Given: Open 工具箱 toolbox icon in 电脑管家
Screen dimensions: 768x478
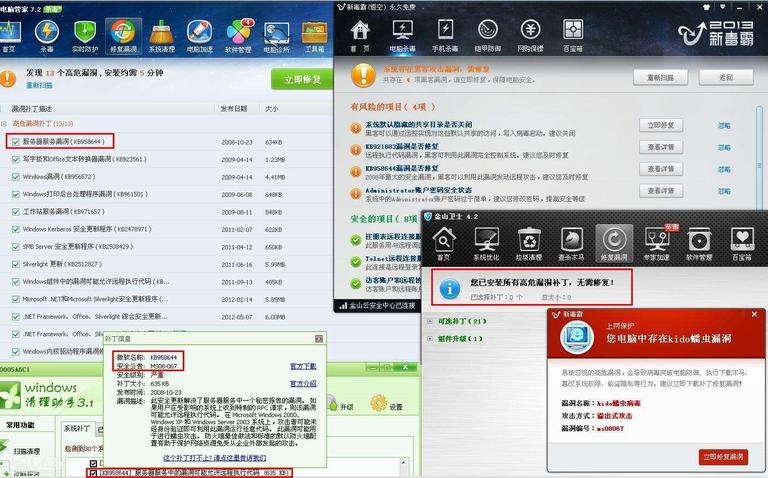Looking at the screenshot, I should (314, 34).
